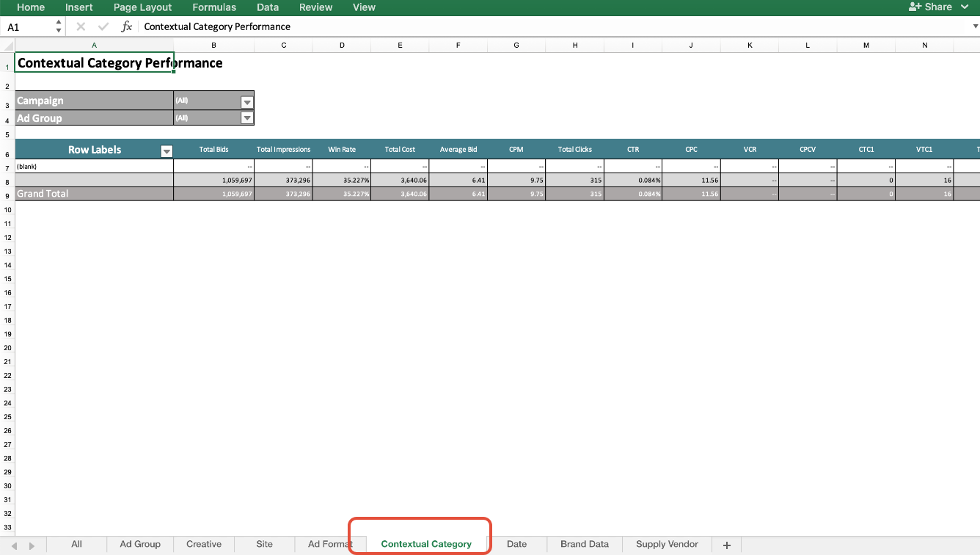
Task: Click the confirm entry checkmark icon
Action: coord(103,26)
